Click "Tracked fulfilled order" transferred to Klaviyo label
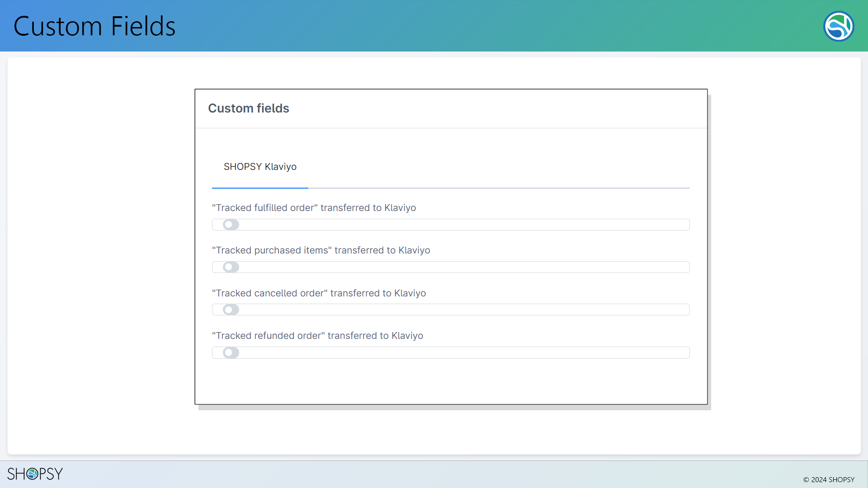Screen dimensions: 868x488 coord(314,208)
